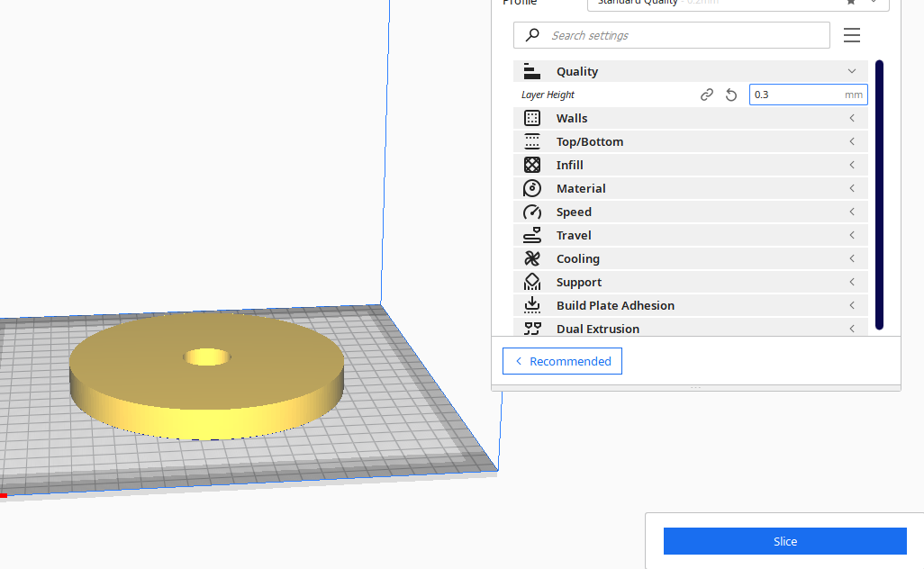The width and height of the screenshot is (924, 569).
Task: Expand the Top/Bottom section chevron
Action: [x=852, y=141]
